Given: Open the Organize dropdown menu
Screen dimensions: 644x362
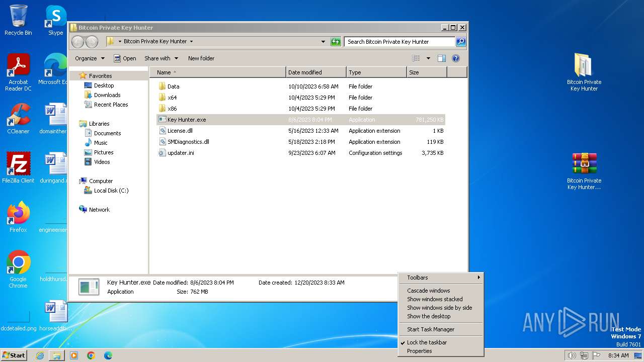Looking at the screenshot, I should point(90,58).
